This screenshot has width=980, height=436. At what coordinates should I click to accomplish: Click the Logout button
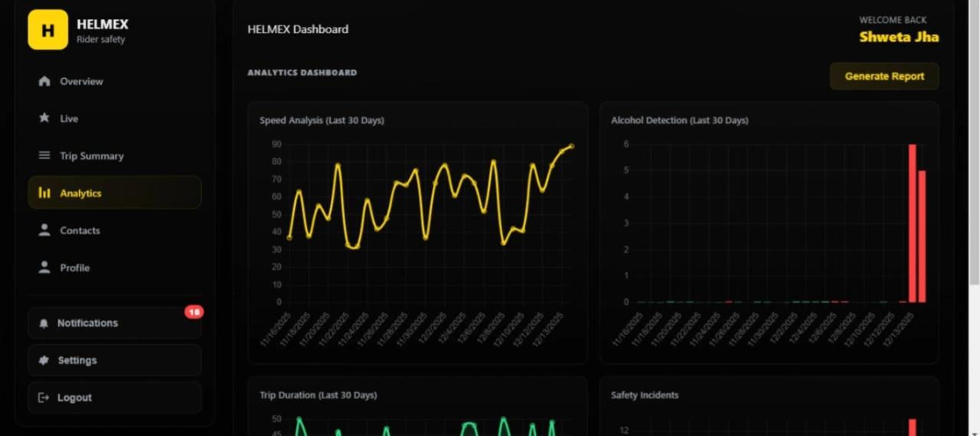click(115, 398)
